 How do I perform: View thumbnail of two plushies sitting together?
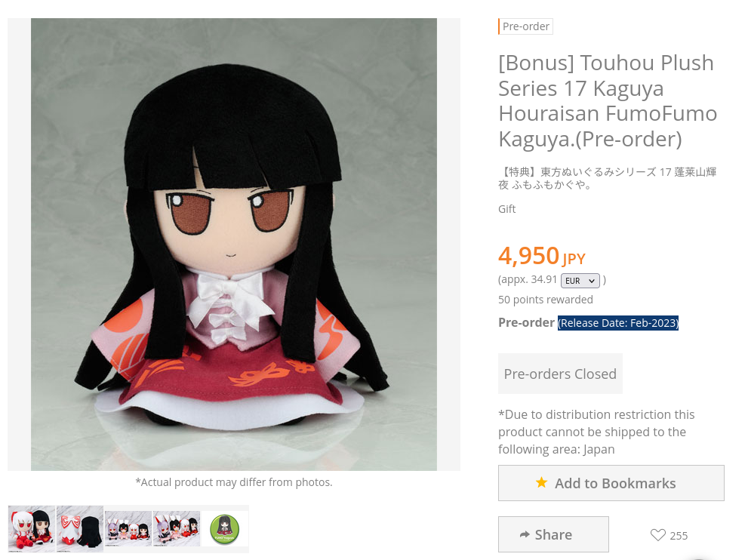pyautogui.click(x=32, y=529)
